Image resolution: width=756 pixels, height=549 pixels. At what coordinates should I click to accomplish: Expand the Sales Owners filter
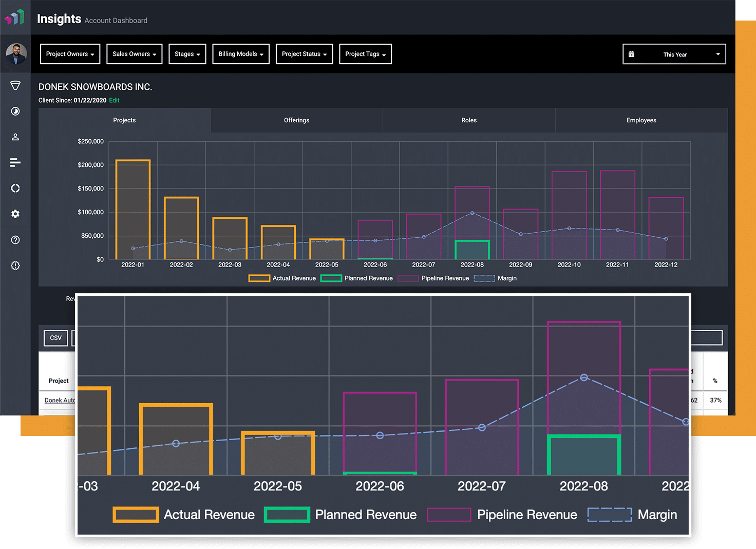tap(134, 54)
